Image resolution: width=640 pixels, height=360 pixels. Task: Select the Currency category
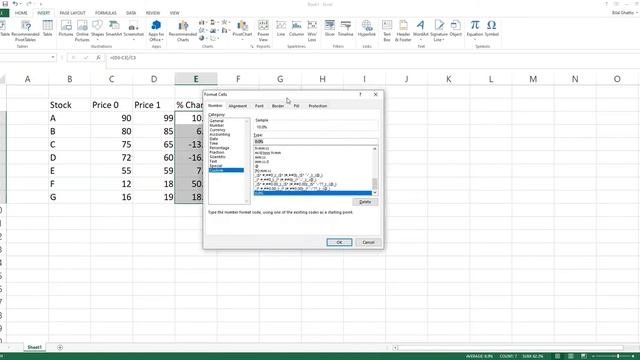[x=218, y=130]
